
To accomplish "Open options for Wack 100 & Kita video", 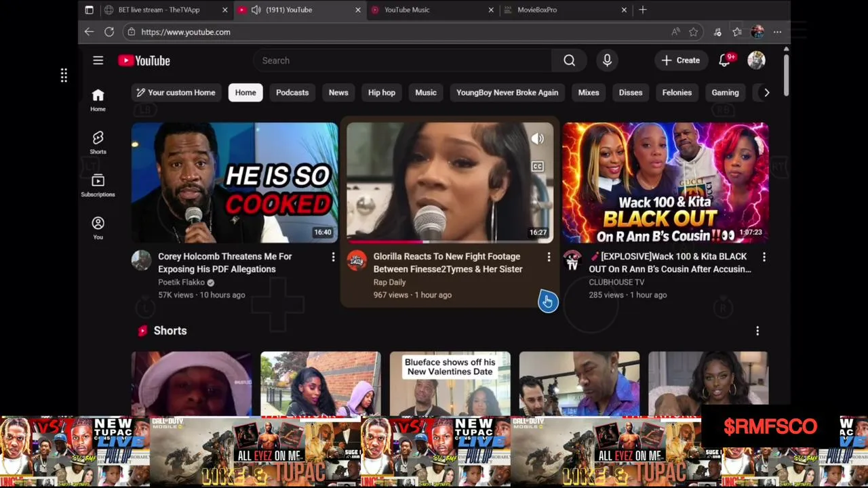I will [x=764, y=257].
